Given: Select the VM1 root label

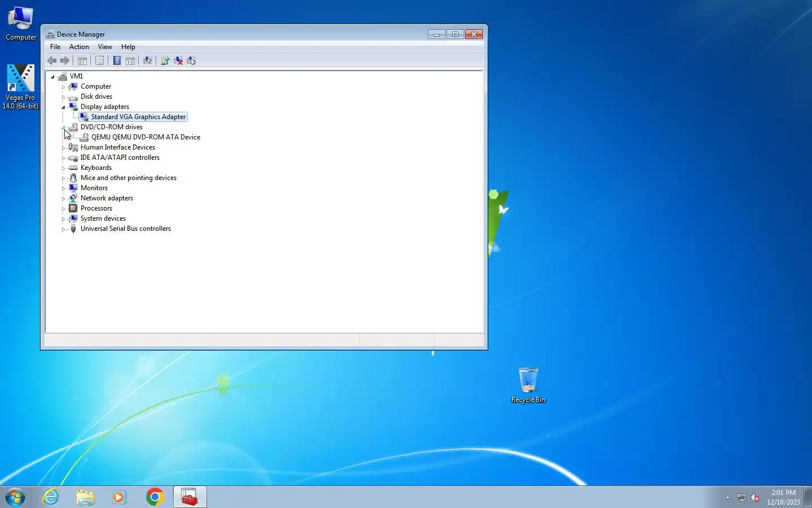Looking at the screenshot, I should [x=76, y=76].
